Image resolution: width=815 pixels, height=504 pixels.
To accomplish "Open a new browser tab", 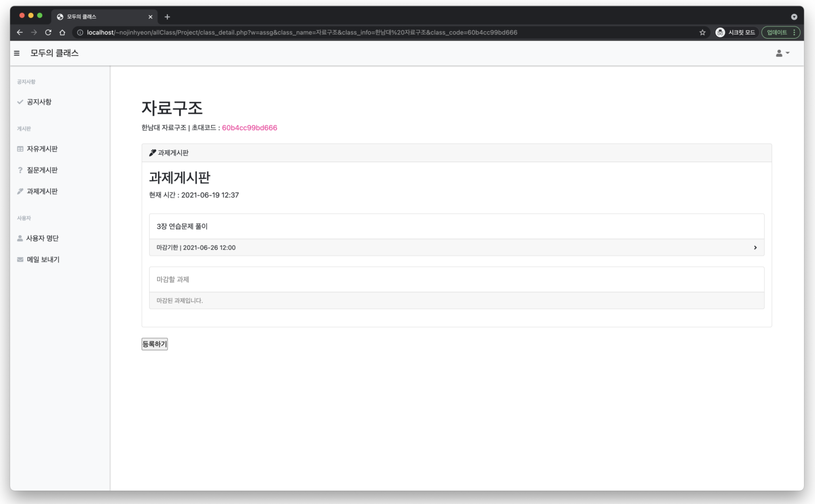I will coord(167,17).
